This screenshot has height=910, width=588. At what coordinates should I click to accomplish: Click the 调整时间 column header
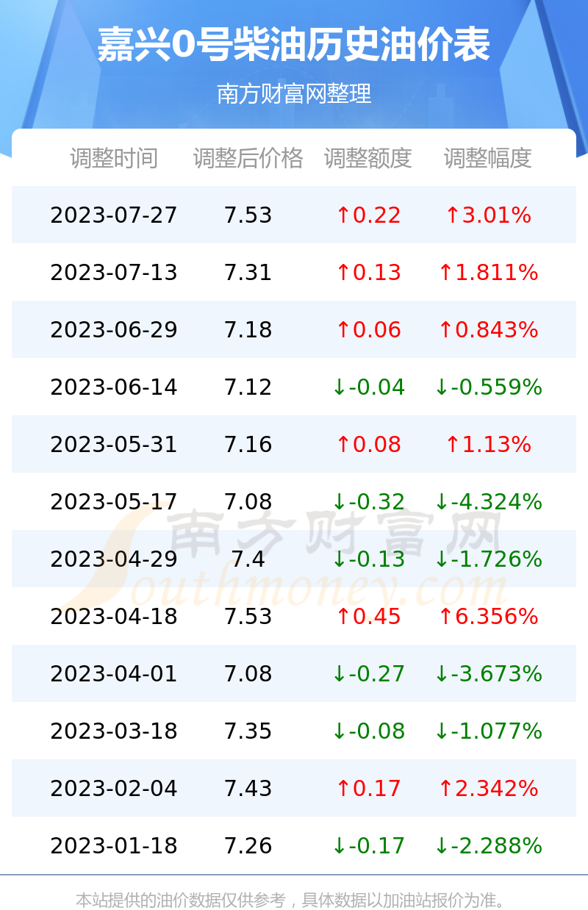[114, 158]
